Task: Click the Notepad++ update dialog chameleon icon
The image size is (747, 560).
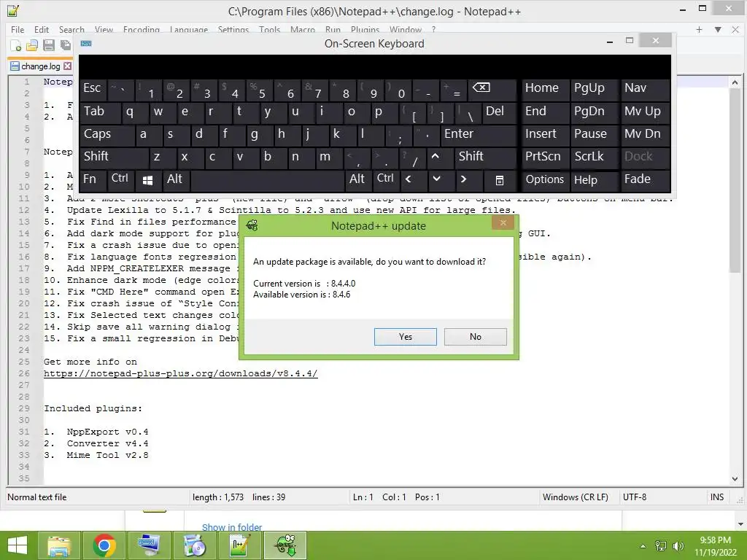Action: [x=252, y=226]
